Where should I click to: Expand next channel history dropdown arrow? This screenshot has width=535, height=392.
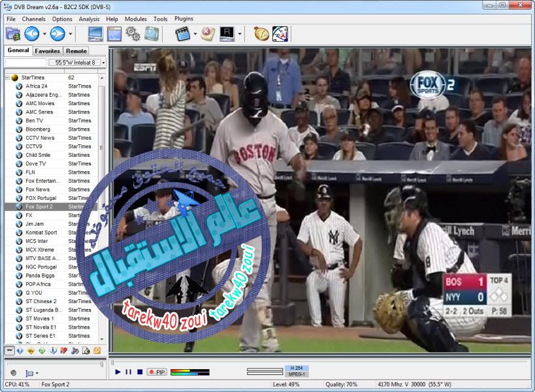71,34
